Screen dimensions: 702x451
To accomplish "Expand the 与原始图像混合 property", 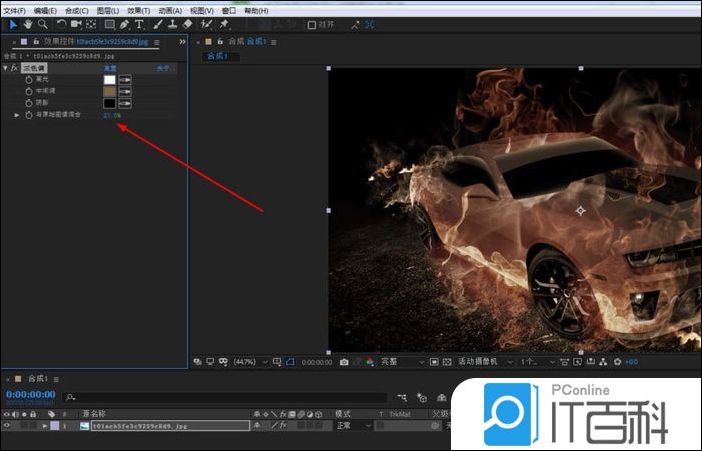I will coord(16,115).
